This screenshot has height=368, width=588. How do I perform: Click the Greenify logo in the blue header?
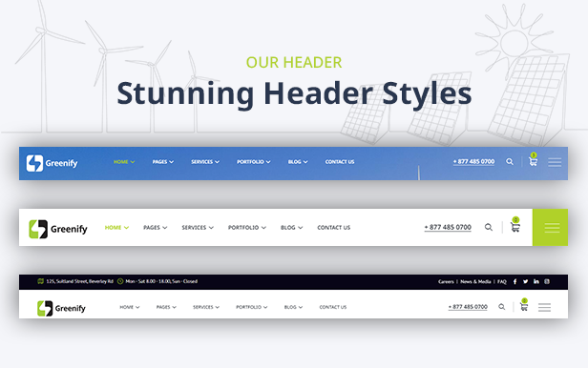click(x=52, y=163)
